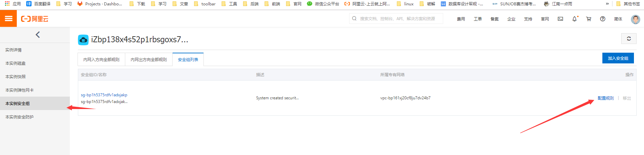
Task: Open 工单 in top navigation
Action: 478,19
